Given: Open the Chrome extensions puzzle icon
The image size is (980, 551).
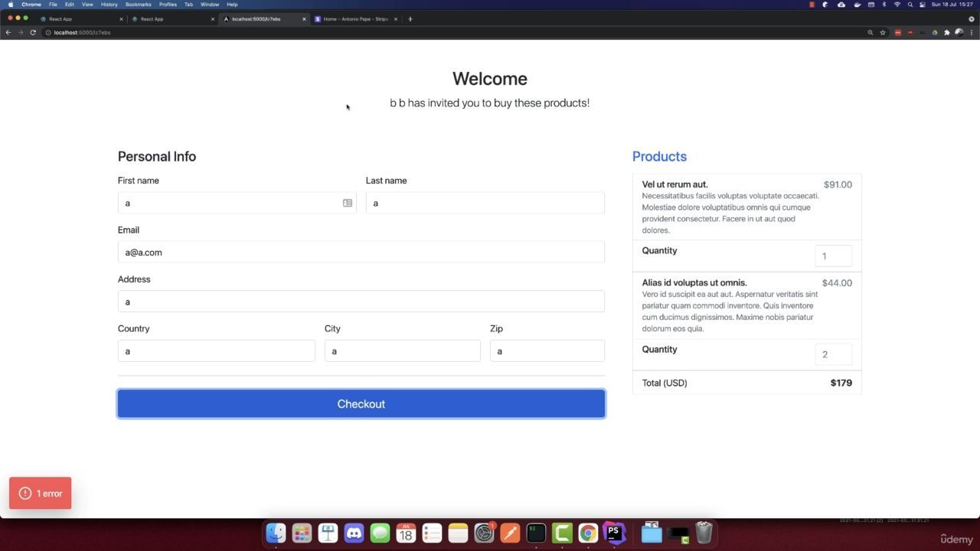Looking at the screenshot, I should (x=947, y=32).
